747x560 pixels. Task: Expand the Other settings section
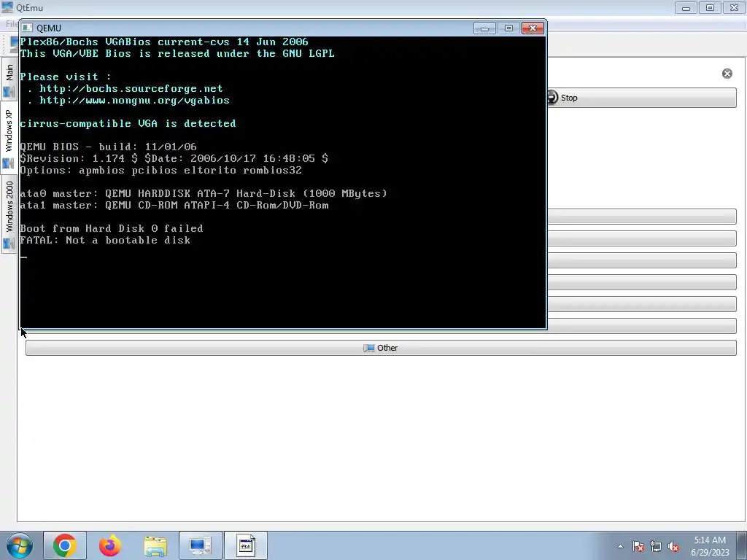[x=381, y=348]
